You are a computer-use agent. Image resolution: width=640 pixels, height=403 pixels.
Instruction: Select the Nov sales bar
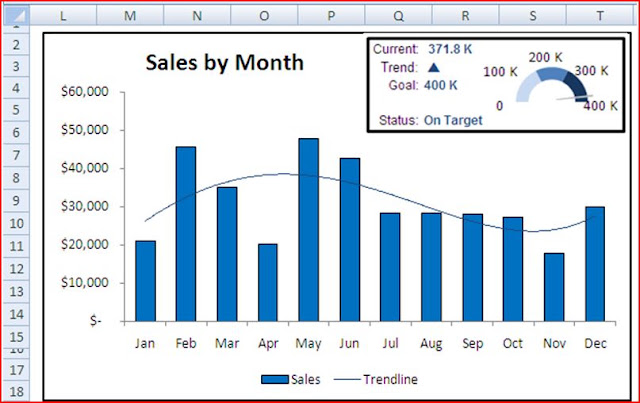[554, 287]
